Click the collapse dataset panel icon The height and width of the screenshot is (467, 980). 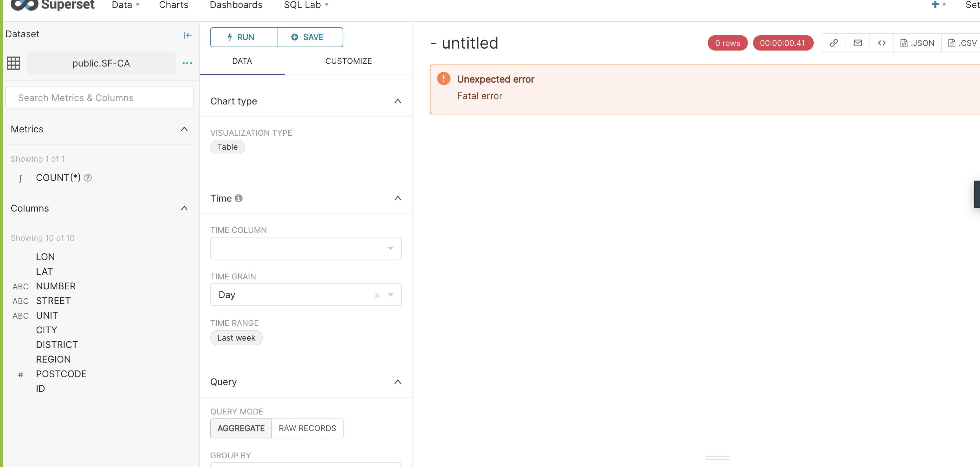pos(188,35)
